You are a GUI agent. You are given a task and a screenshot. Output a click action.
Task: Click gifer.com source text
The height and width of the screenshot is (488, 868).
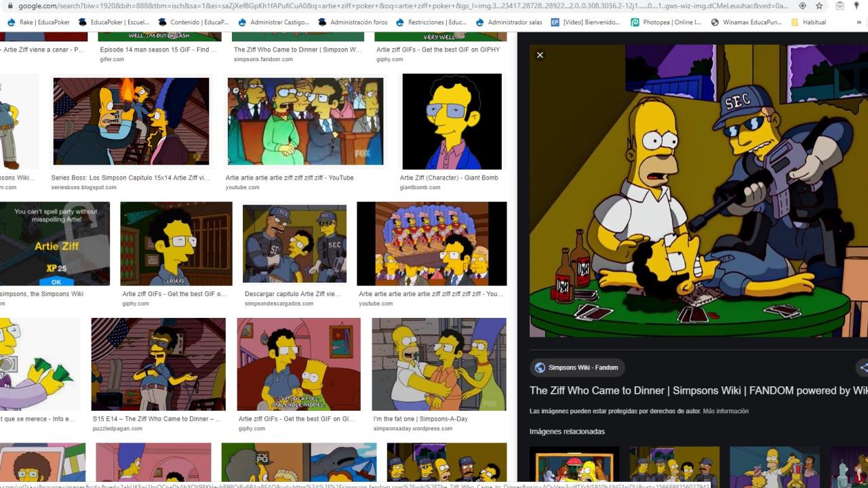click(x=112, y=59)
